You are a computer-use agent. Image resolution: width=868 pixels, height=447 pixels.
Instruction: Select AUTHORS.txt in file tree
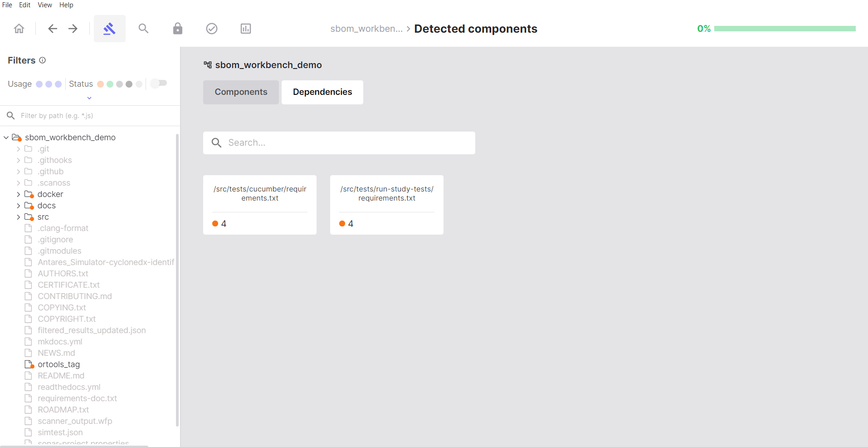click(63, 274)
